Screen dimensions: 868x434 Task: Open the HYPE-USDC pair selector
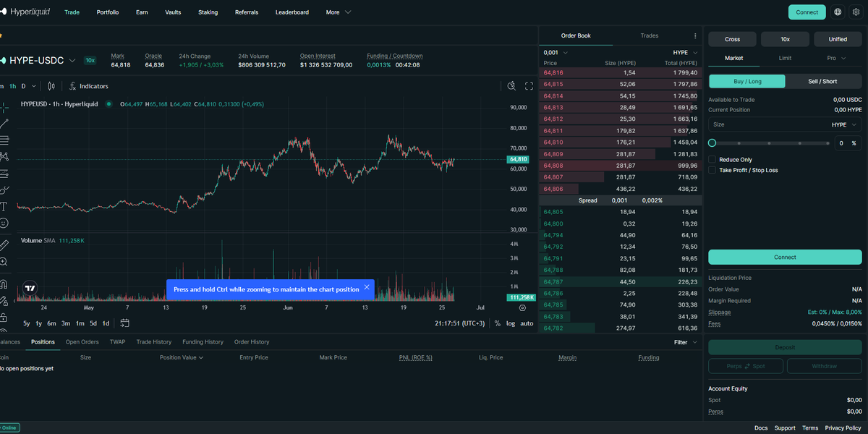coord(40,61)
